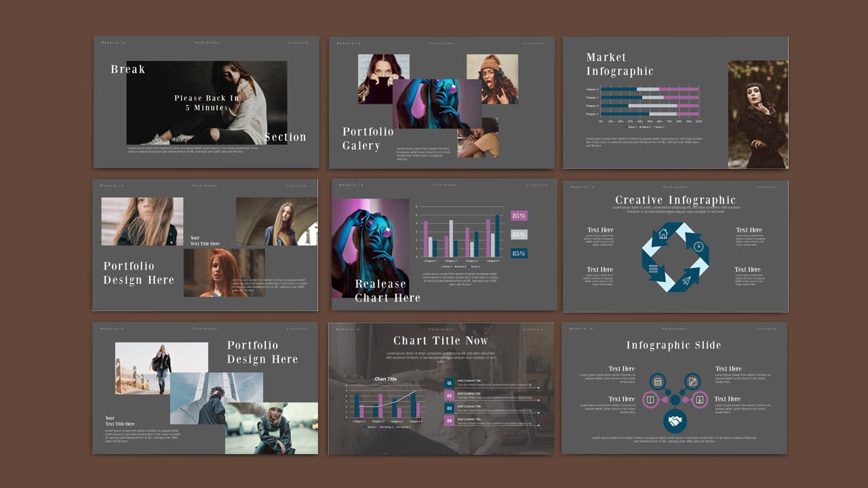Screen dimensions: 868x488
Task: Click the house icon in Creative Infographic
Action: [663, 234]
